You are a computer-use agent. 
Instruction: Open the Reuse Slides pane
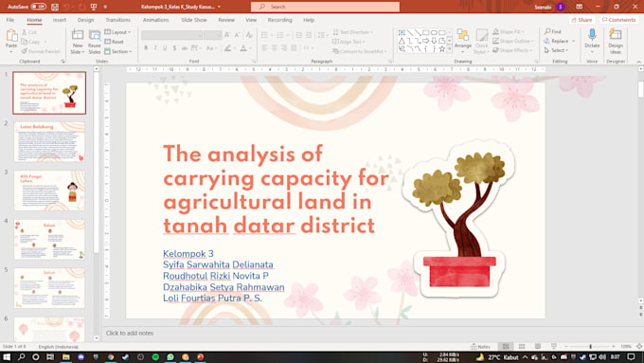click(95, 42)
